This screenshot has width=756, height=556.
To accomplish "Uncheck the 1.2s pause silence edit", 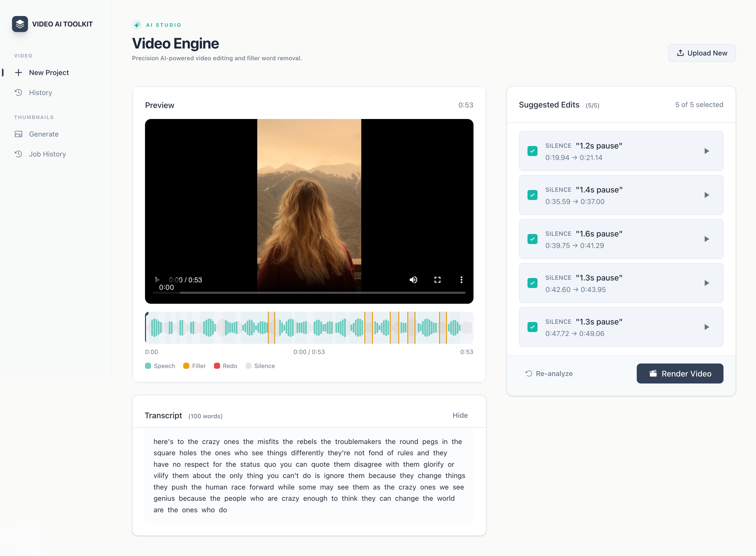I will (x=532, y=151).
